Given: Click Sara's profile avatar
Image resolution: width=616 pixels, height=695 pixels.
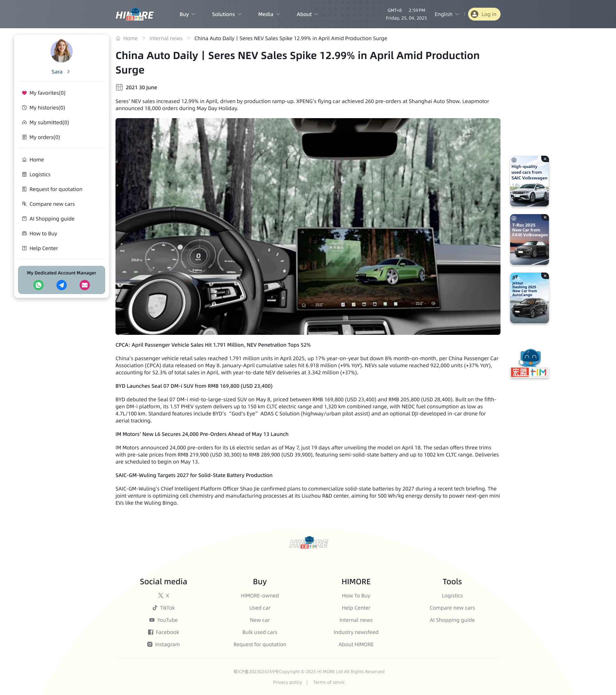Looking at the screenshot, I should pos(62,51).
